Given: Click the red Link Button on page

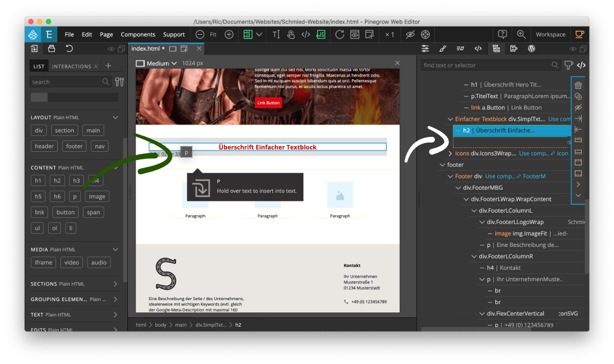Looking at the screenshot, I should tap(268, 103).
